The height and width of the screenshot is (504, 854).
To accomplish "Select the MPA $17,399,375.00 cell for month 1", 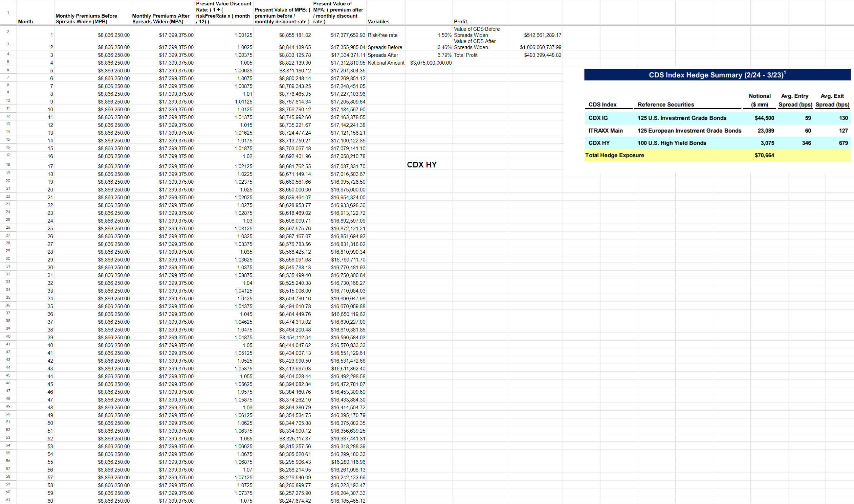I will [163, 32].
